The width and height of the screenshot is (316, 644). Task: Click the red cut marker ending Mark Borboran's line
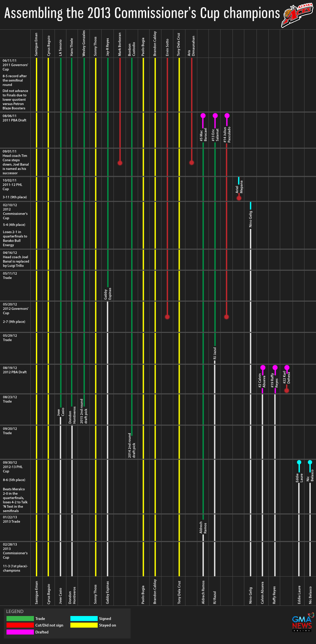120,163
